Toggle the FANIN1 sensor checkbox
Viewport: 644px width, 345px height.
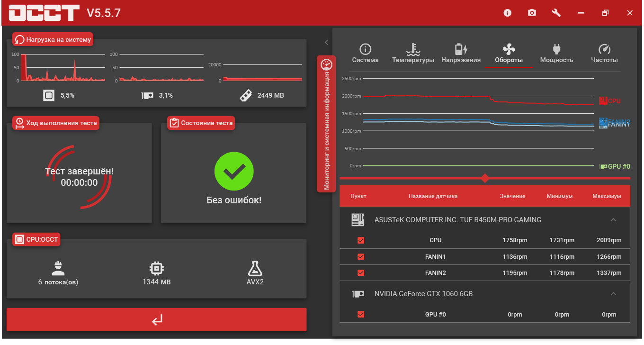(x=361, y=257)
